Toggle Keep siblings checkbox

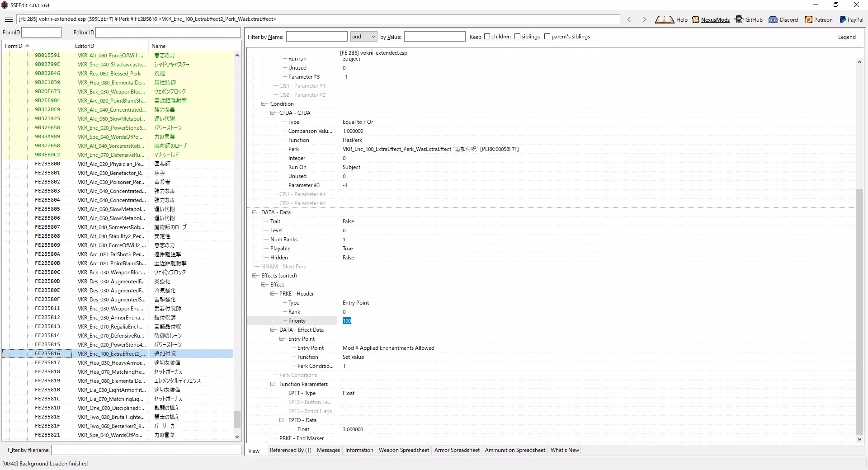[x=517, y=37]
